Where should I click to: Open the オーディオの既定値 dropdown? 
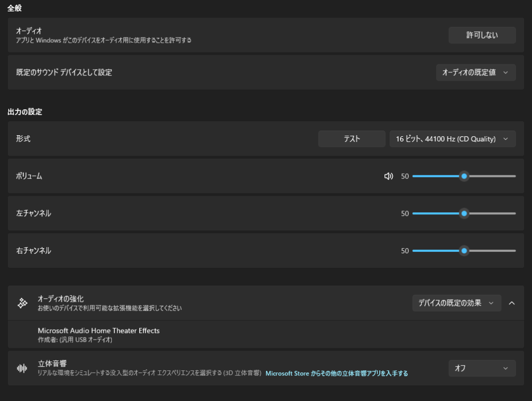(x=476, y=72)
